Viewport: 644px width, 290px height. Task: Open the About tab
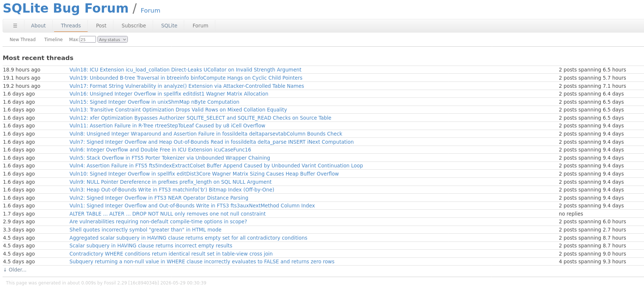click(x=39, y=26)
